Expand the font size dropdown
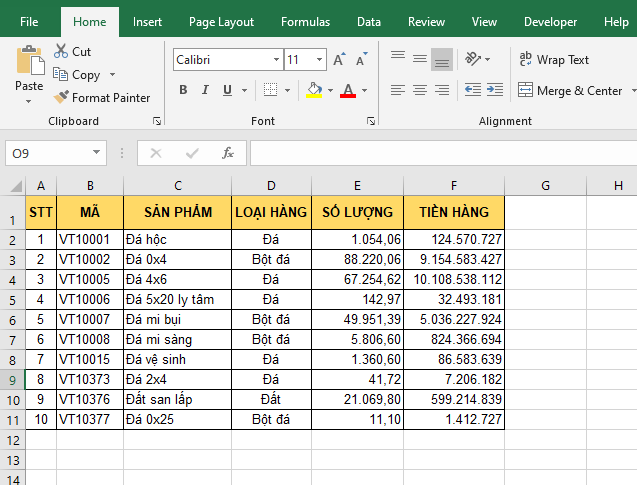Screen dimensions: 637x485 pos(319,60)
